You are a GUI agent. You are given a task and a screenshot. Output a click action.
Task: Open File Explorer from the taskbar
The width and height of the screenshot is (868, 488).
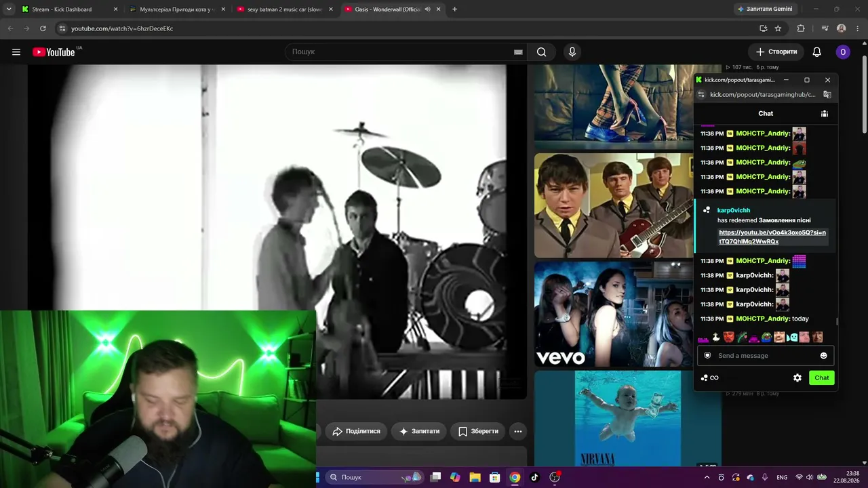pos(475,477)
